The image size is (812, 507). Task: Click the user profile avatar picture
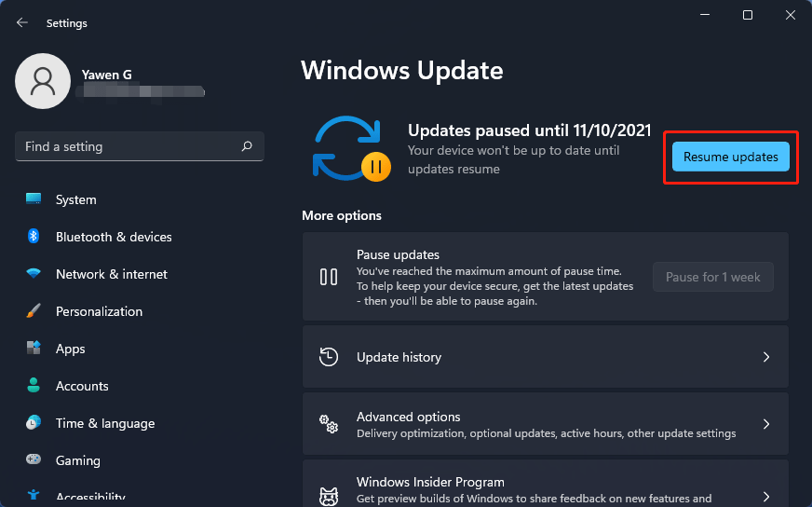pos(43,81)
